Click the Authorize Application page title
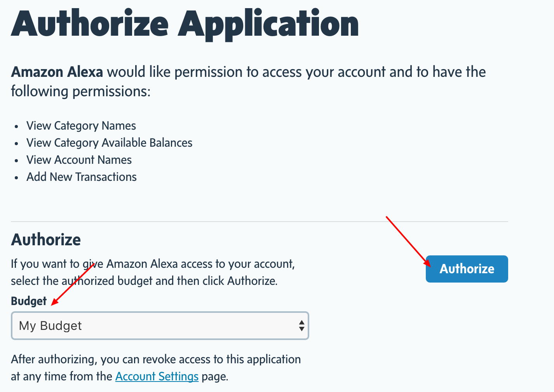 pos(185,24)
